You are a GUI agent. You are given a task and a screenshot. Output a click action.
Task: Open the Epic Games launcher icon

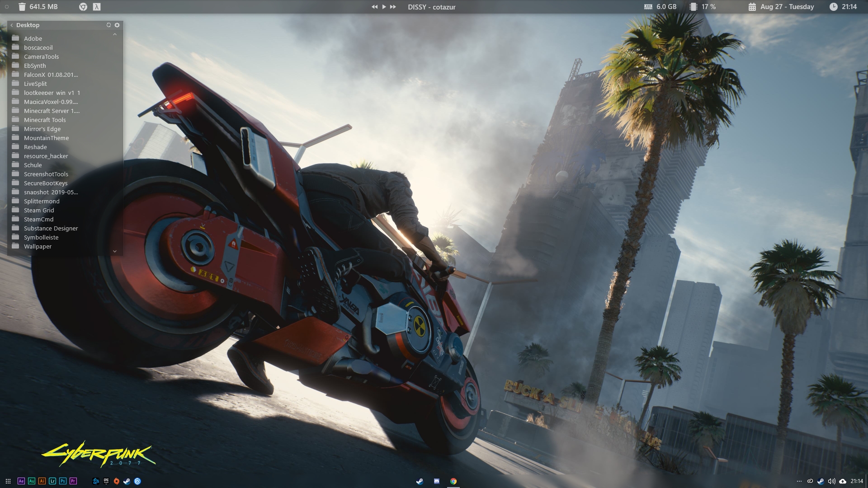(x=106, y=481)
